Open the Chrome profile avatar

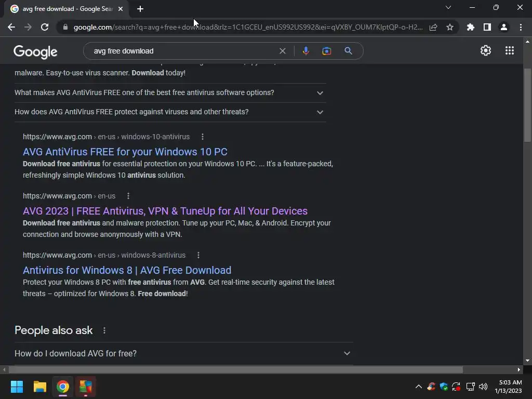[504, 27]
